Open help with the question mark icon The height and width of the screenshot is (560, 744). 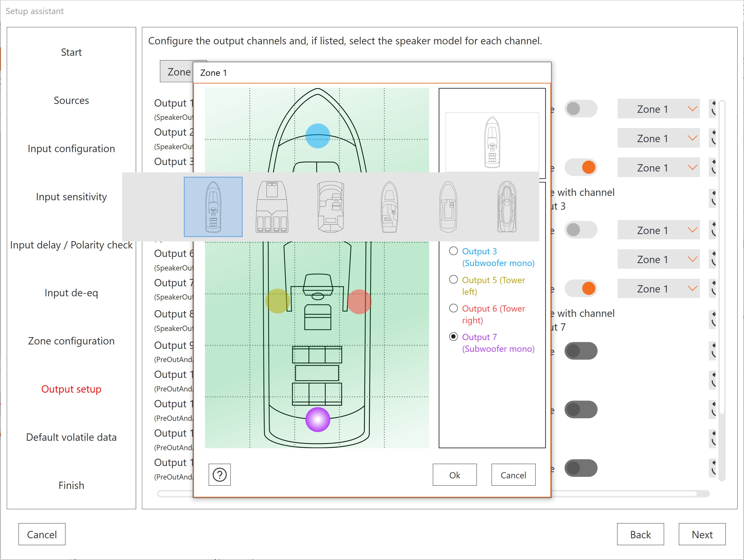coord(219,475)
